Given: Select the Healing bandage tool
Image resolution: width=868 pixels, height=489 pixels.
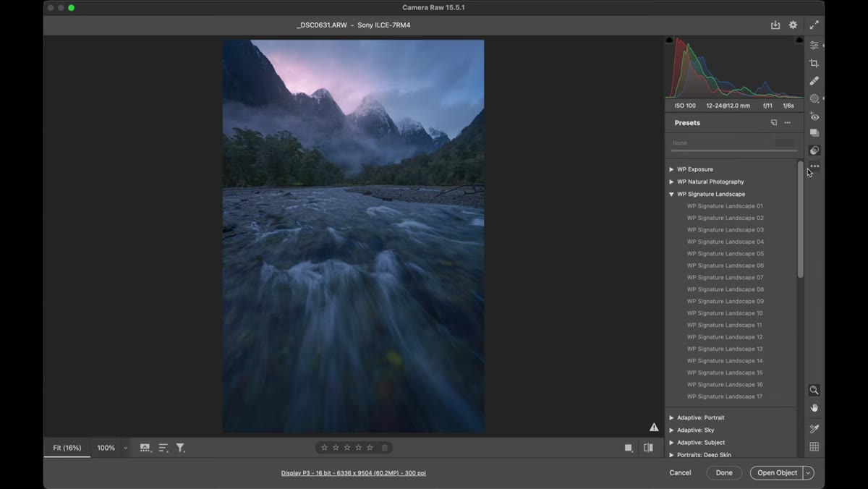Looking at the screenshot, I should (814, 81).
